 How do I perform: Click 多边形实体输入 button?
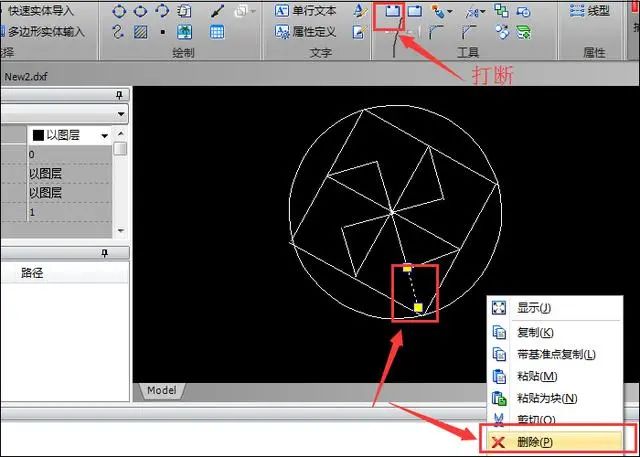pos(42,31)
